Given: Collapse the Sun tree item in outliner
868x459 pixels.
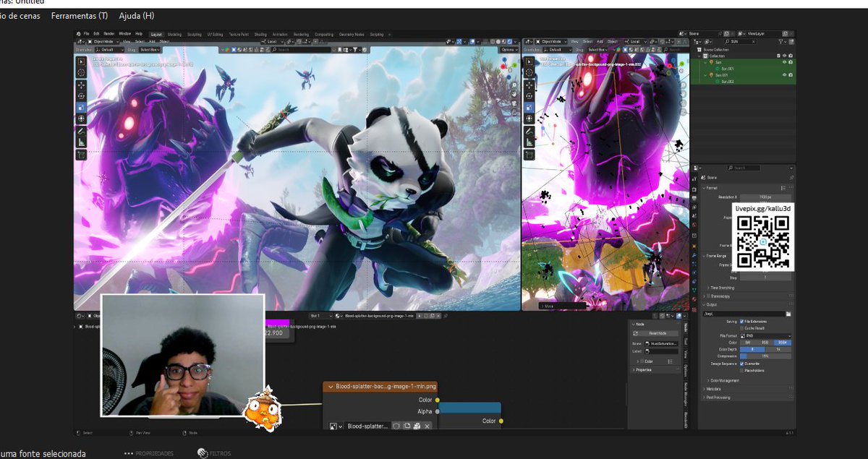Looking at the screenshot, I should click(x=705, y=62).
